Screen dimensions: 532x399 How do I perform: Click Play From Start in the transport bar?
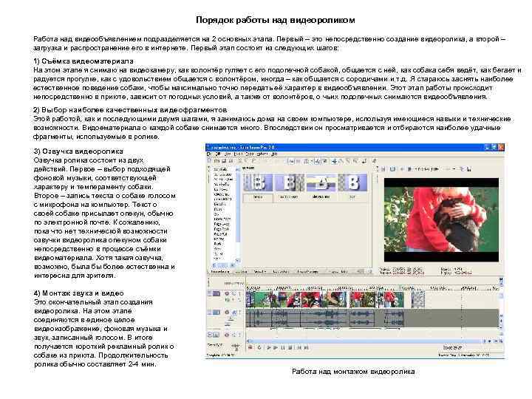(269, 347)
